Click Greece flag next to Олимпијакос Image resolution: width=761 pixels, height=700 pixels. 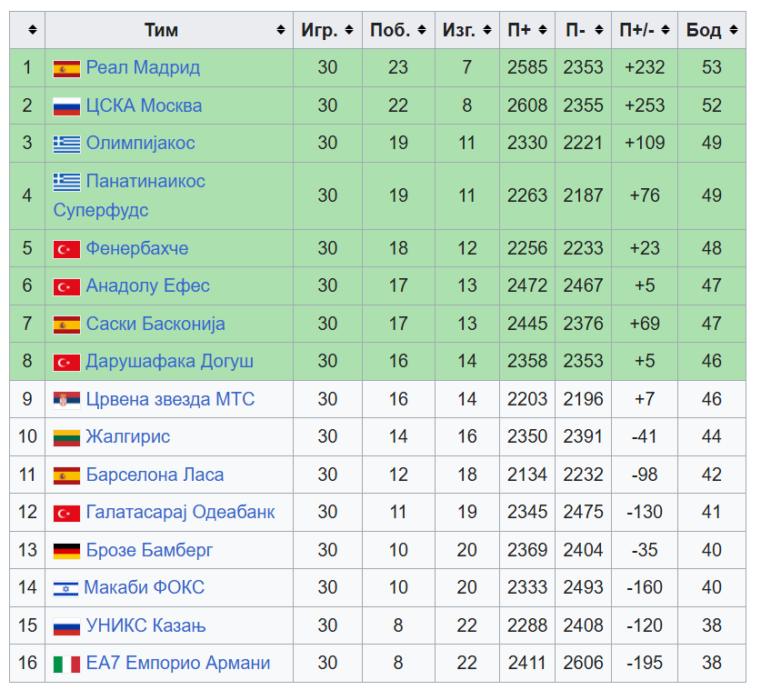(66, 145)
